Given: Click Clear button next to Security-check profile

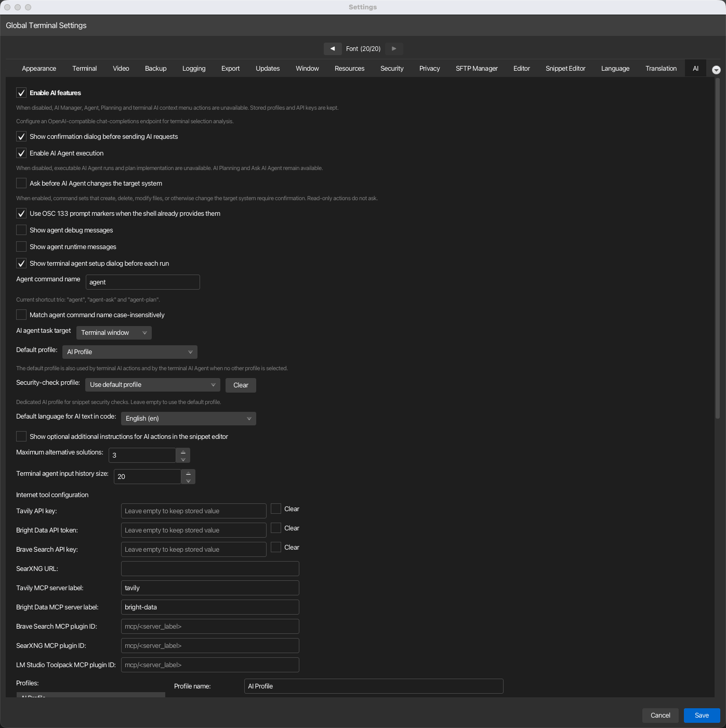Looking at the screenshot, I should tap(241, 385).
